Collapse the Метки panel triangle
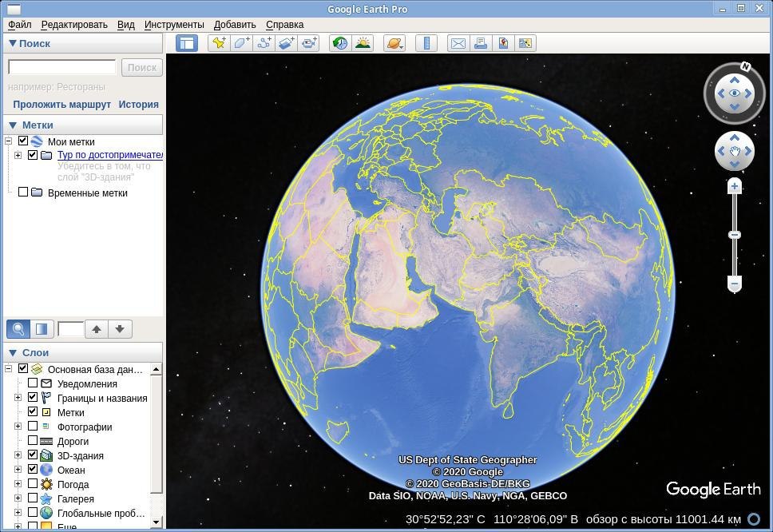The width and height of the screenshot is (773, 532). 13,125
